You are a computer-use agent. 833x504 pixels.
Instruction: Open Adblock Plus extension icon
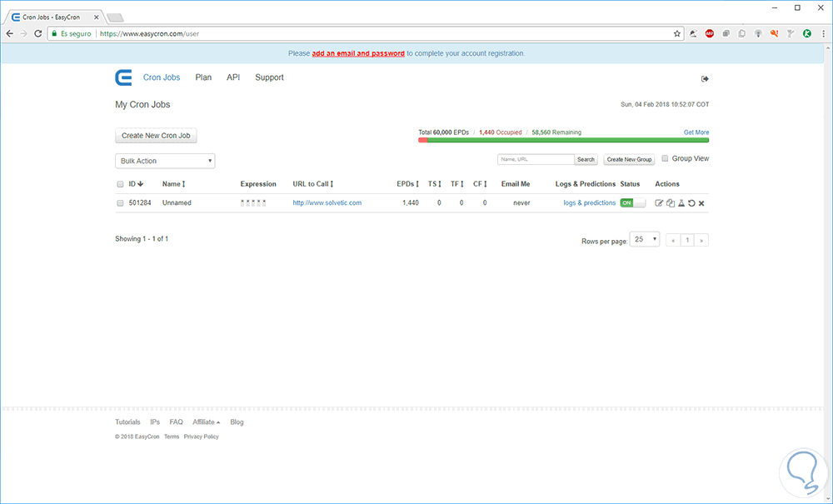(x=709, y=33)
